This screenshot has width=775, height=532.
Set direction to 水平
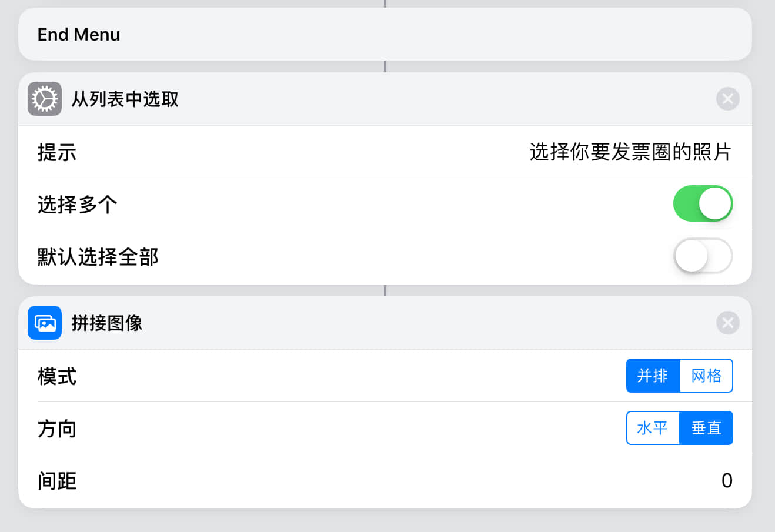click(x=653, y=428)
